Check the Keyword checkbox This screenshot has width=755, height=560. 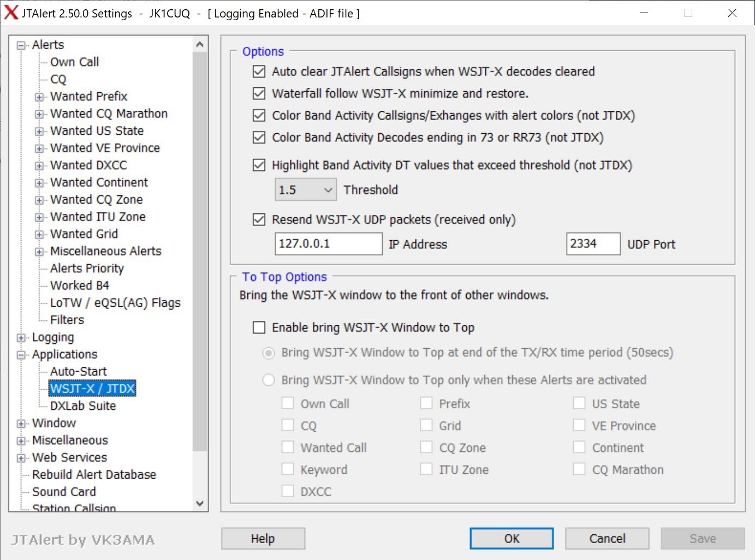[288, 469]
